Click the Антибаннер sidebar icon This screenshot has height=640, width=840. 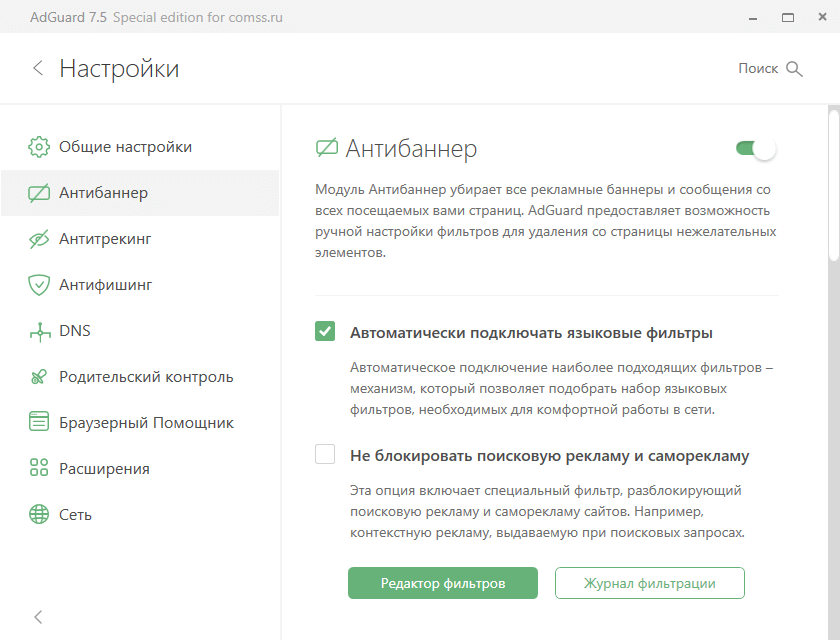point(39,193)
